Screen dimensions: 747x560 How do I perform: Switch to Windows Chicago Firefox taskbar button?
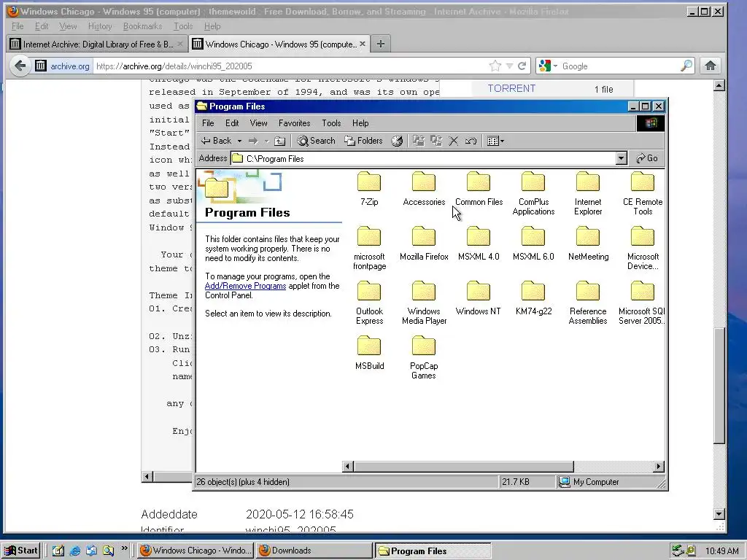tap(196, 551)
